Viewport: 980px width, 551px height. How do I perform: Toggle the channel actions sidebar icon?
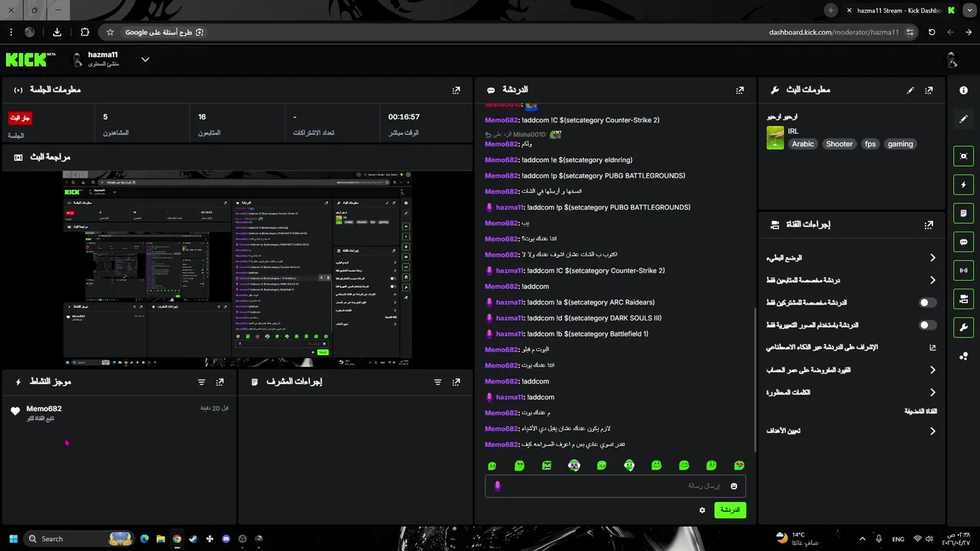coord(963,298)
